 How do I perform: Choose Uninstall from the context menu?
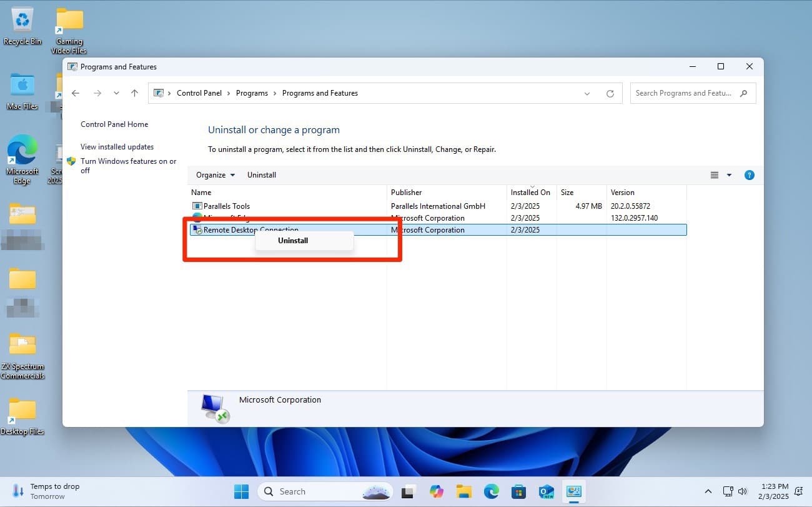pyautogui.click(x=304, y=241)
